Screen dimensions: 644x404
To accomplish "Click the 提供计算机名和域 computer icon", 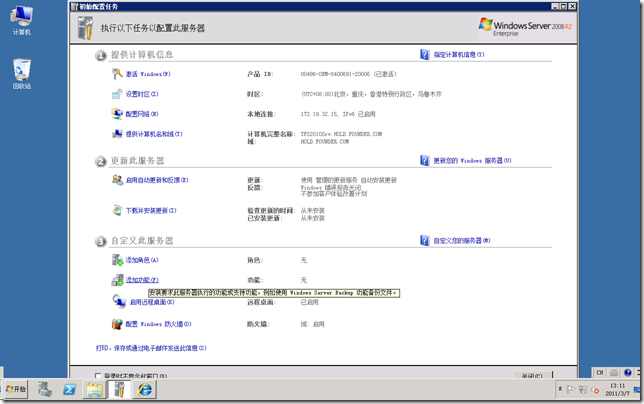I will 117,134.
